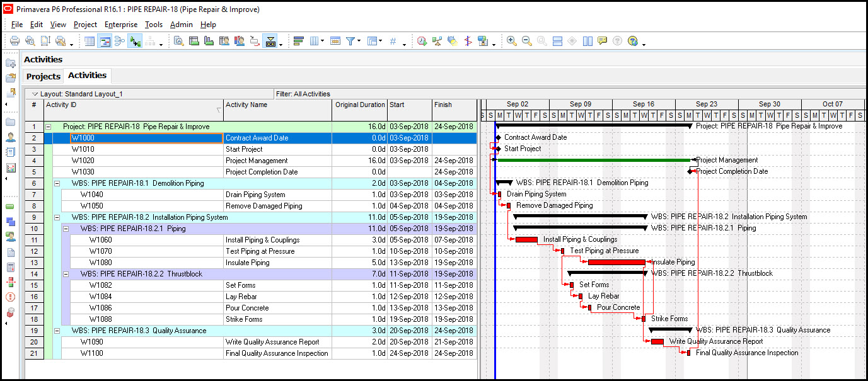Sort by the Activity ID column header
Screen dimensions: 868x381
[126, 110]
